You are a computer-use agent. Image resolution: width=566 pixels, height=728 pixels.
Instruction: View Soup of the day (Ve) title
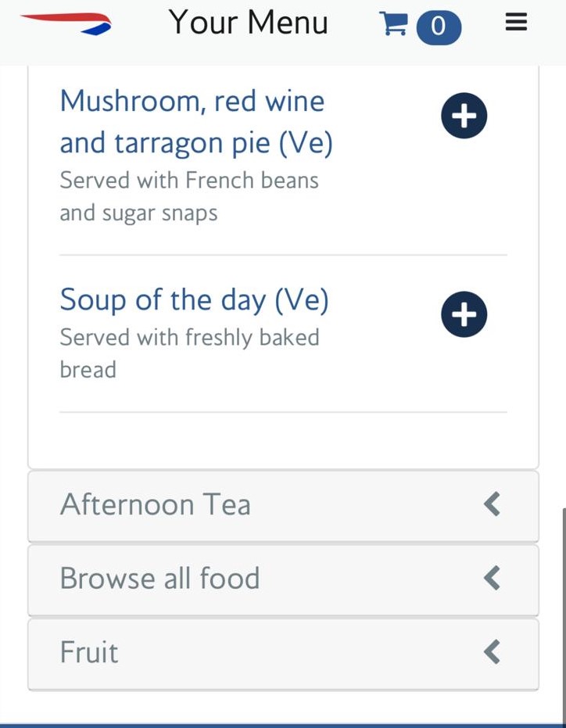[x=194, y=300]
